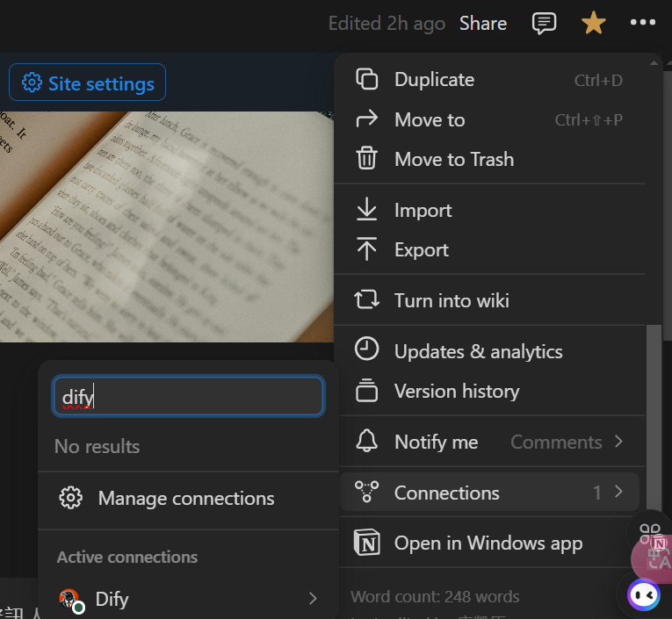The width and height of the screenshot is (672, 619).
Task: Open the comments panel icon
Action: click(544, 23)
